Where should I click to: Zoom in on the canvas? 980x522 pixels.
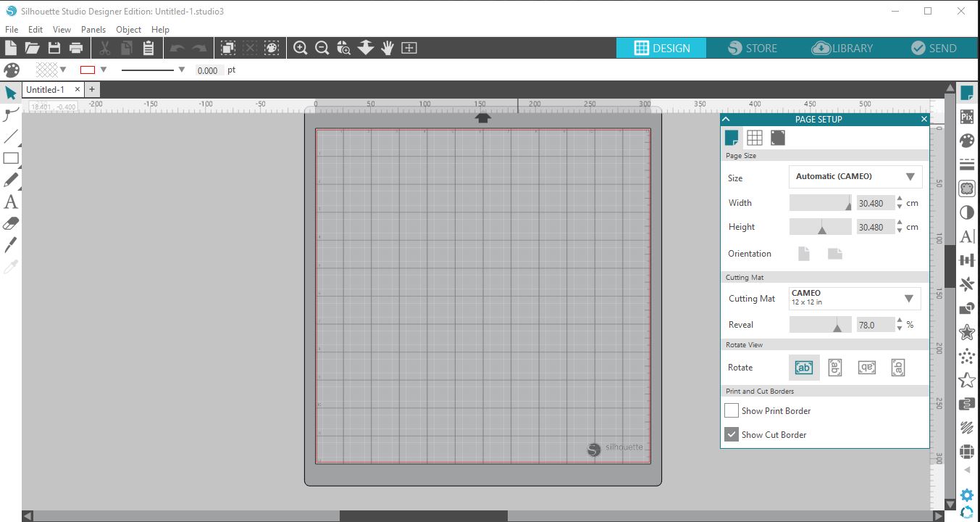pyautogui.click(x=301, y=48)
